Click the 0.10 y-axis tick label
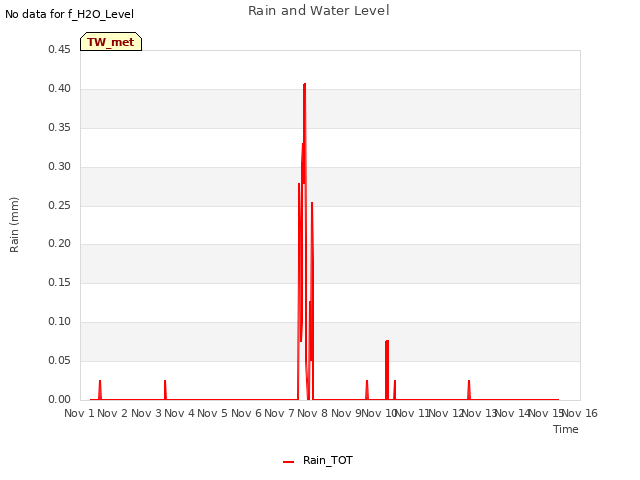640x480 pixels. coord(59,321)
